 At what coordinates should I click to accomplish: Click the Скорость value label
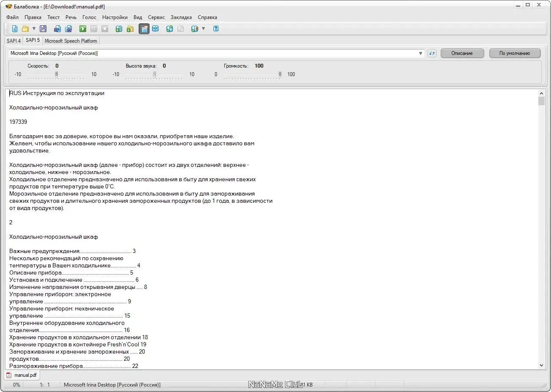(57, 66)
